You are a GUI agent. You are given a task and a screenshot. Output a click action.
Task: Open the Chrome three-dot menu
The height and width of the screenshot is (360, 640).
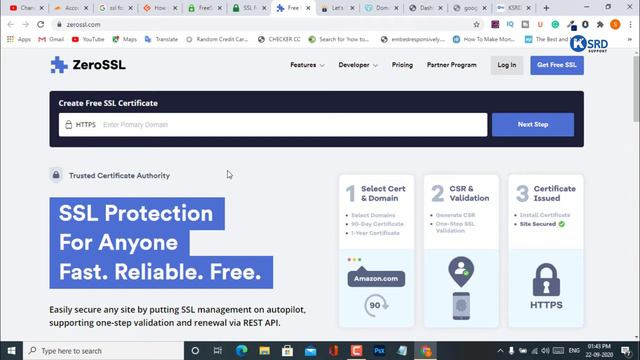pyautogui.click(x=630, y=24)
